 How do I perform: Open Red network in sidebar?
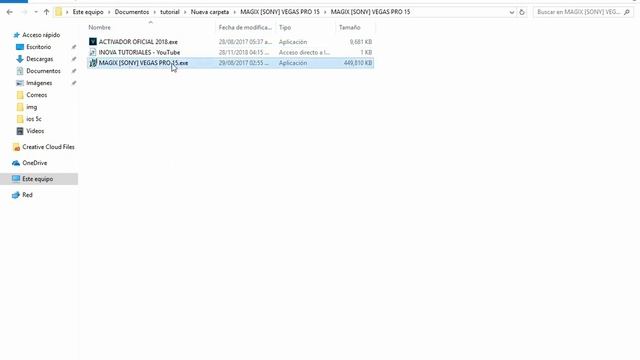pyautogui.click(x=27, y=195)
